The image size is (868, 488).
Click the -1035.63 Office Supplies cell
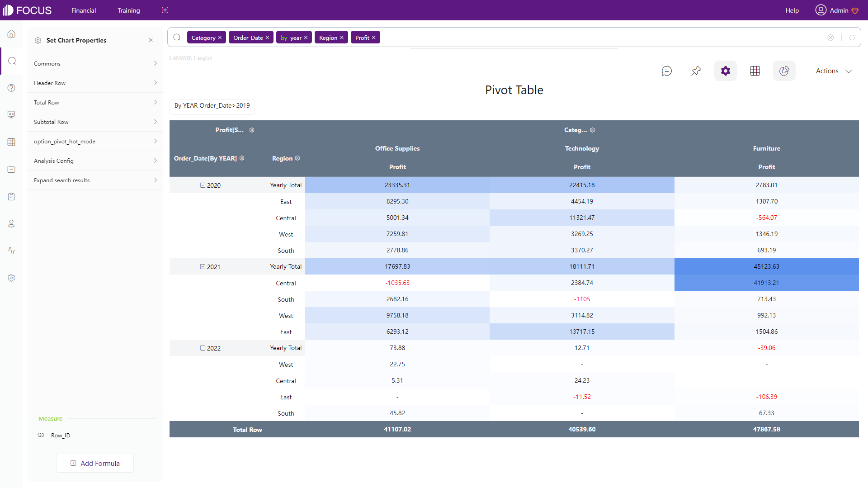[397, 283]
